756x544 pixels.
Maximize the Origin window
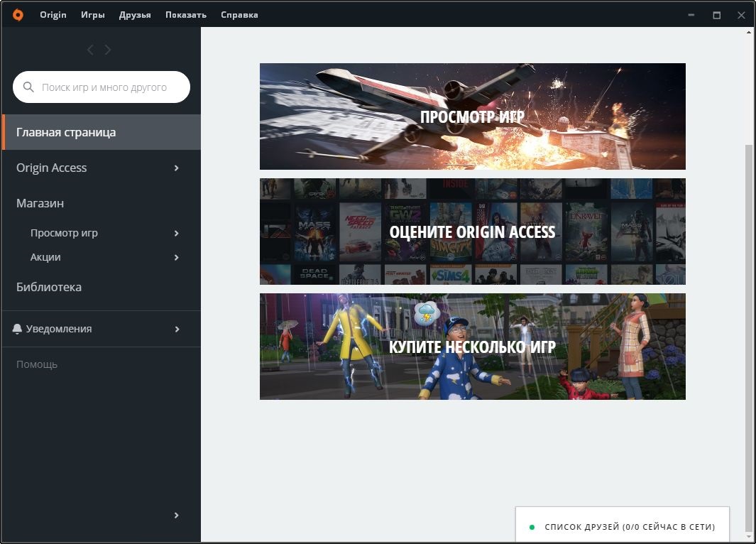[716, 15]
